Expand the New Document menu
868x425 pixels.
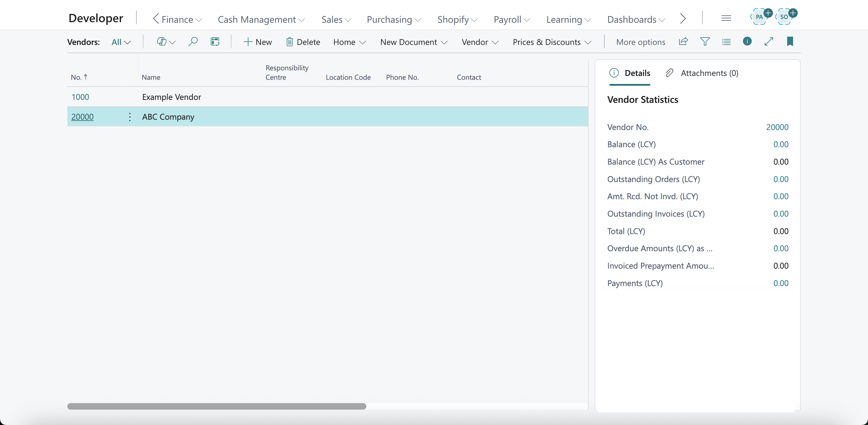click(414, 42)
